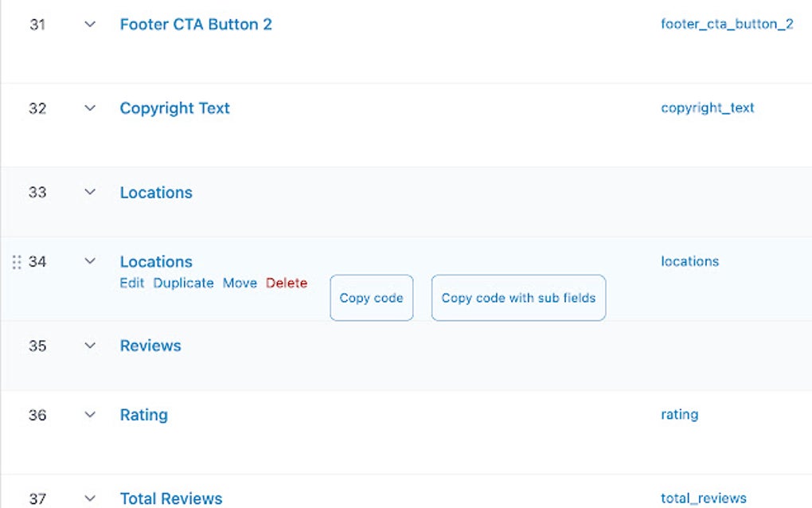Screen dimensions: 812x508
Task: Move the Locations field
Action: pos(240,283)
